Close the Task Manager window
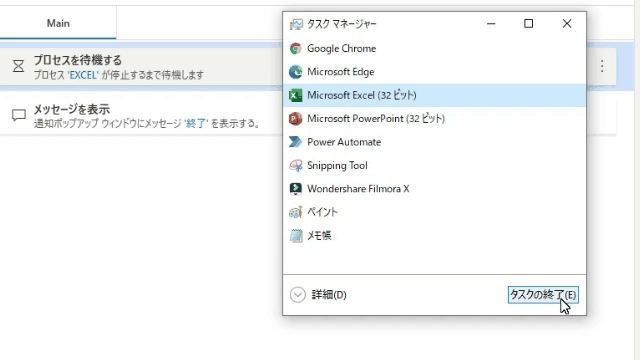 (x=567, y=24)
